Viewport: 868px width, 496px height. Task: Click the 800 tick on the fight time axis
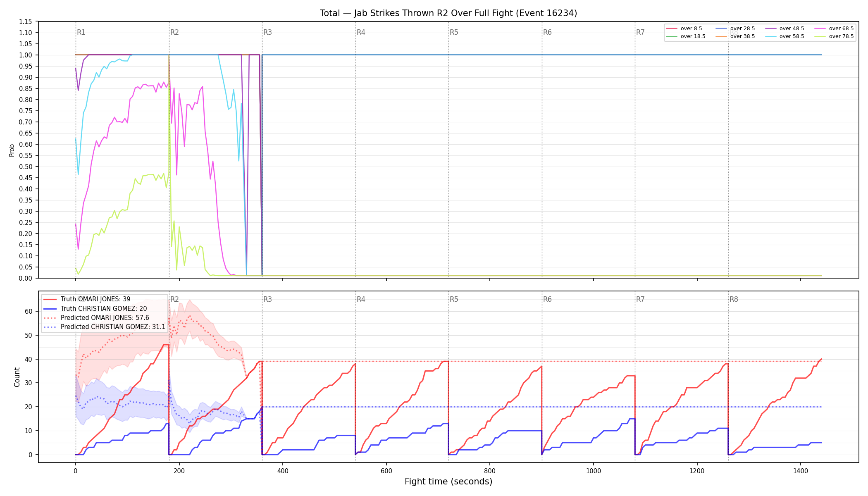tap(490, 471)
